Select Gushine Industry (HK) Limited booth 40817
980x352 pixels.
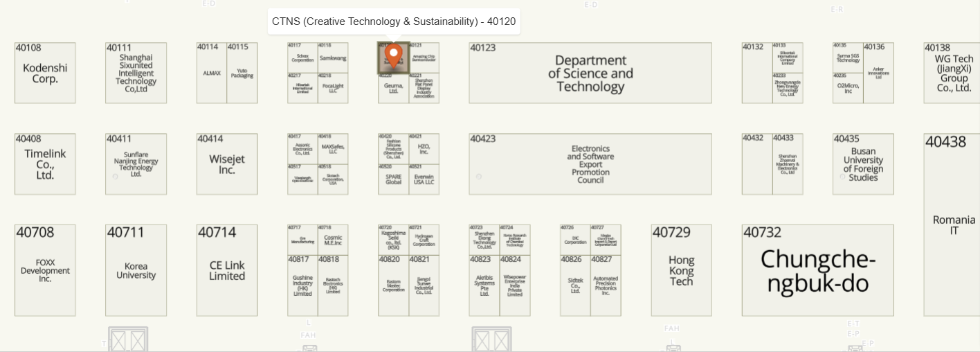point(302,285)
